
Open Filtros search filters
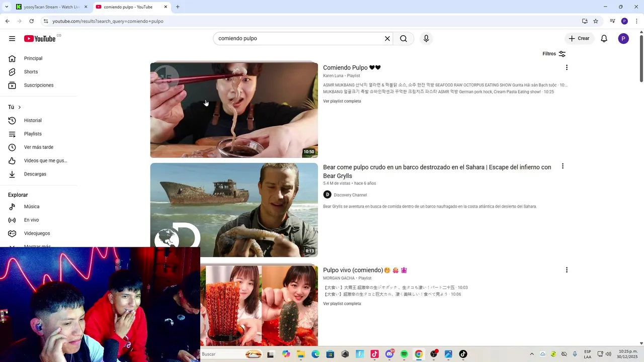(x=554, y=54)
